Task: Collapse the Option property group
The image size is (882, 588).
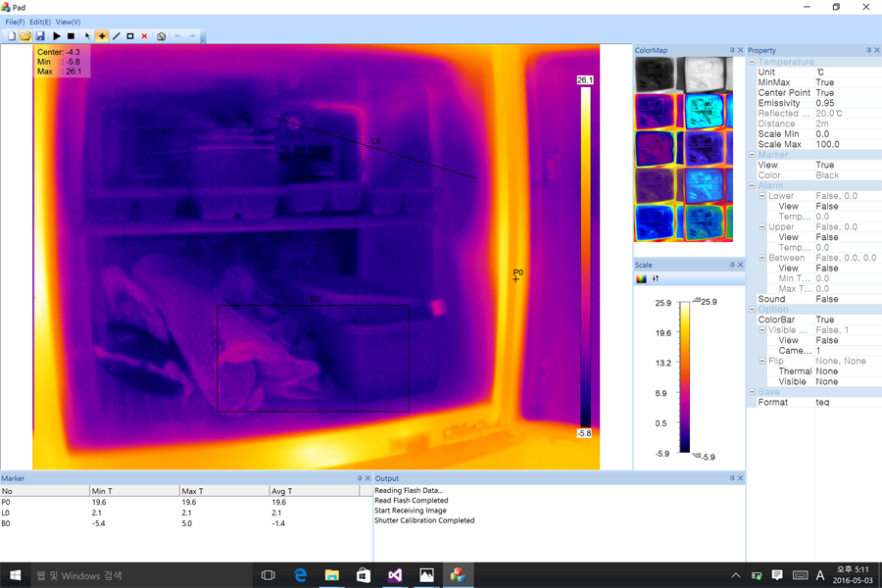Action: coord(752,310)
